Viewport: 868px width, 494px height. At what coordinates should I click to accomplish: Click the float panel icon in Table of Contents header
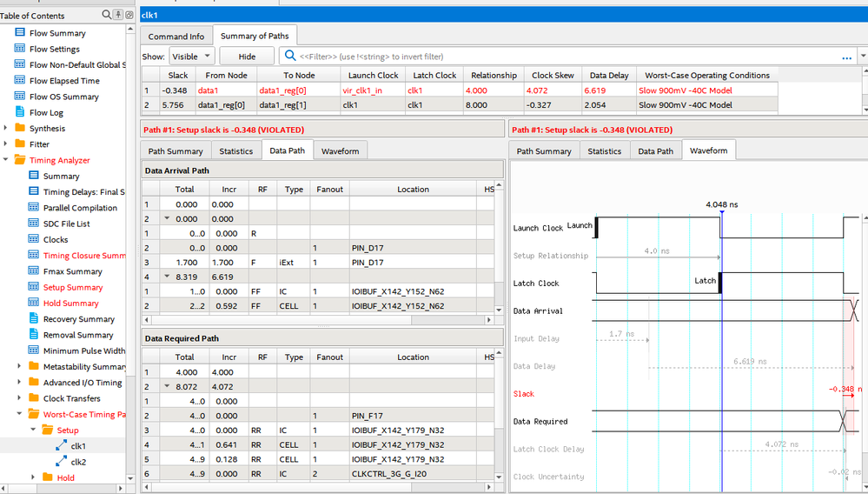point(130,15)
